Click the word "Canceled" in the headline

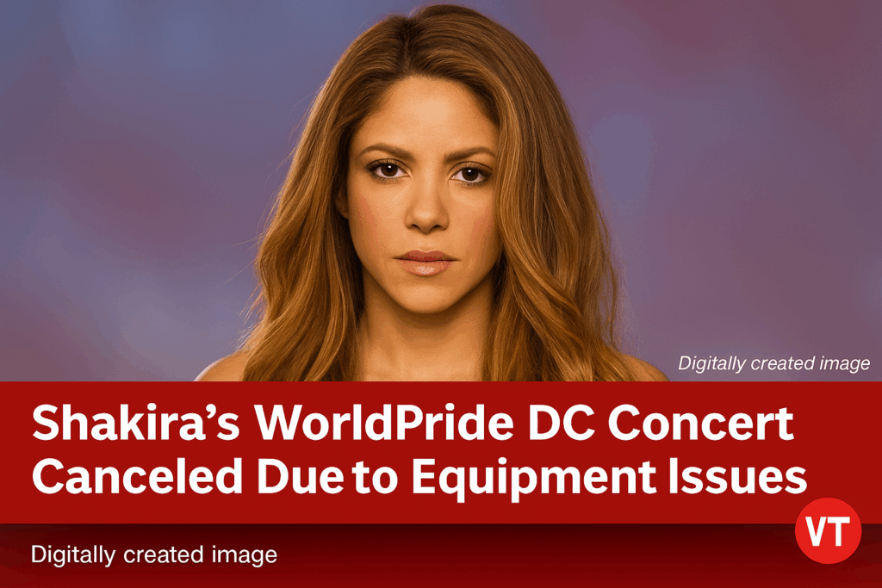[137, 477]
